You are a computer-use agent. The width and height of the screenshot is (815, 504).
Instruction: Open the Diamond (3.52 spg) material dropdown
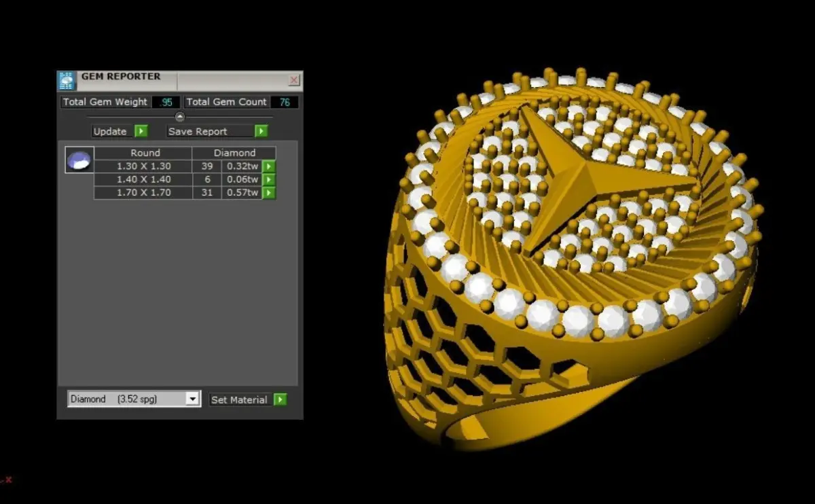click(x=134, y=399)
